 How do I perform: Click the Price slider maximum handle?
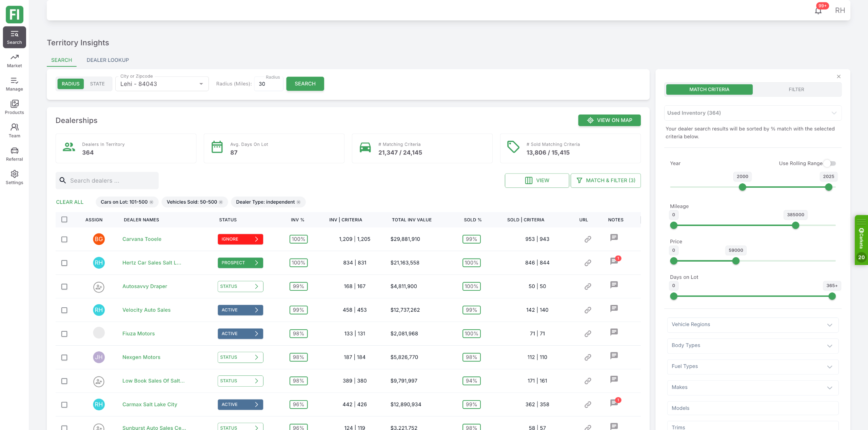[736, 261]
